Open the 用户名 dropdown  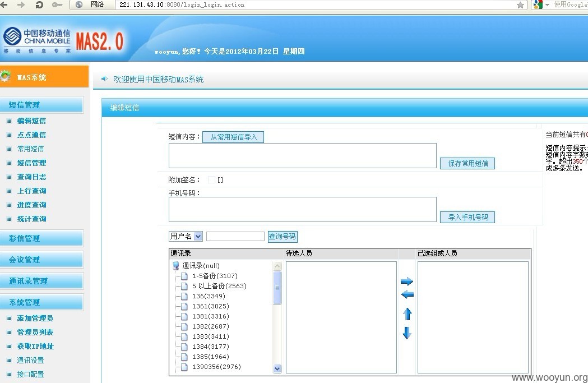[x=185, y=236]
